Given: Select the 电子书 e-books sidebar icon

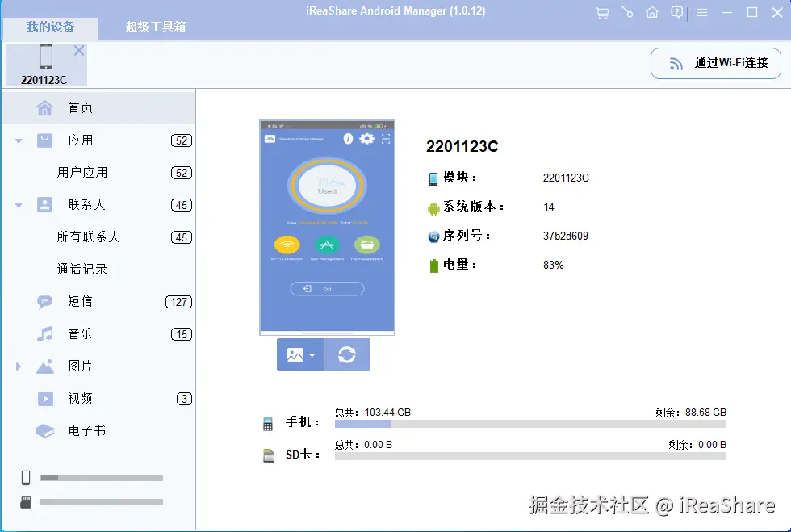Looking at the screenshot, I should [x=44, y=430].
